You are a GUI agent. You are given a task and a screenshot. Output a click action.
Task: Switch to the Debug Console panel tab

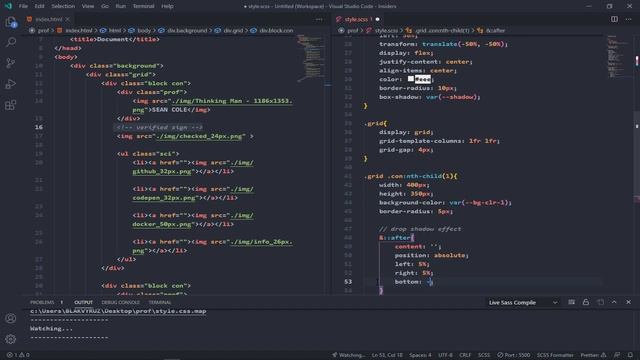tap(120, 302)
